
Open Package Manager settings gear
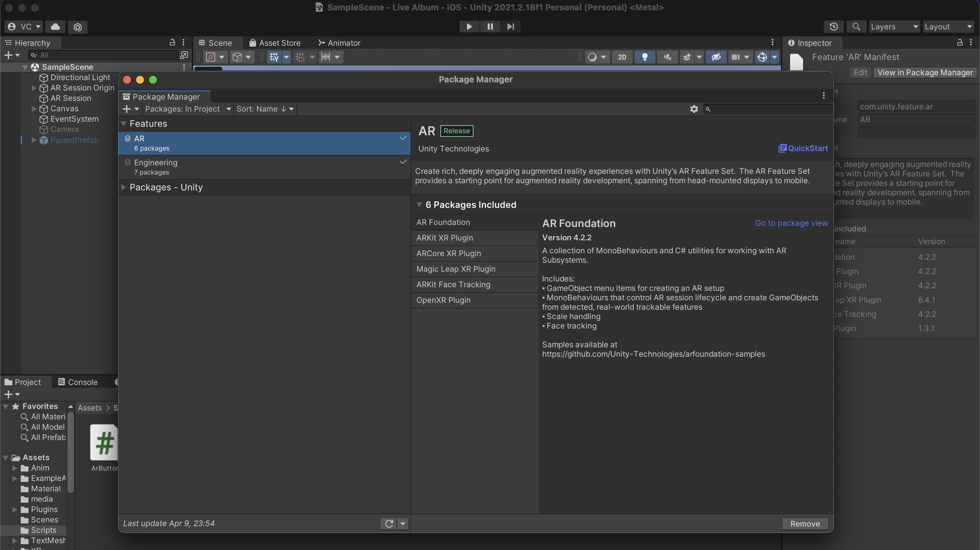point(694,109)
